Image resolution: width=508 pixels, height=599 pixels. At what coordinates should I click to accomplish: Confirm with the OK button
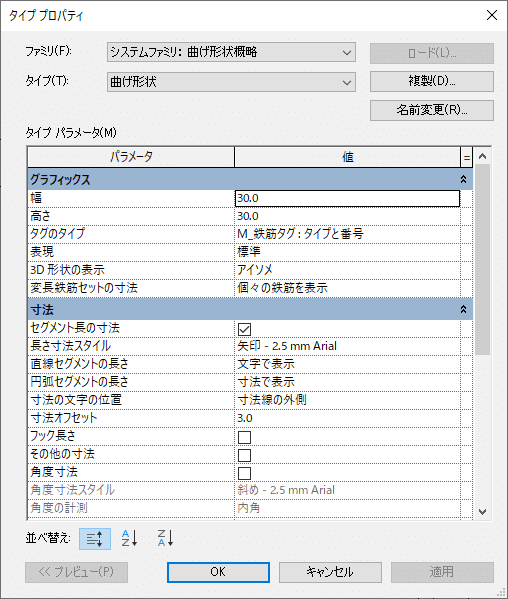point(218,572)
